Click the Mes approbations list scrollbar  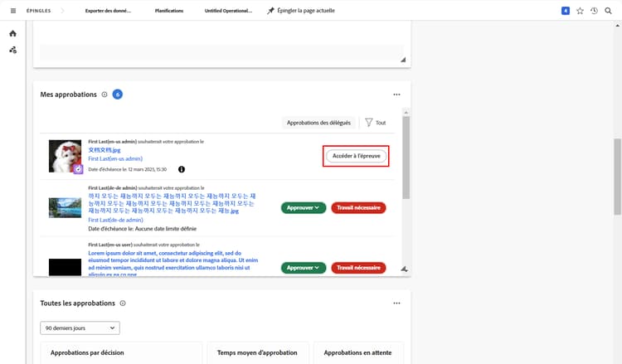click(406, 158)
